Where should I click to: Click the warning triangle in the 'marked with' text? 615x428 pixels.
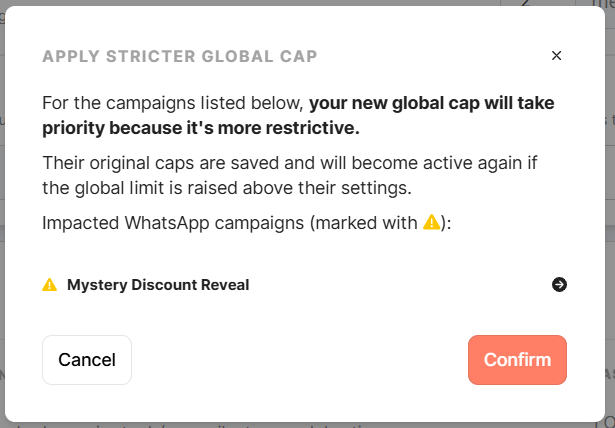[431, 222]
